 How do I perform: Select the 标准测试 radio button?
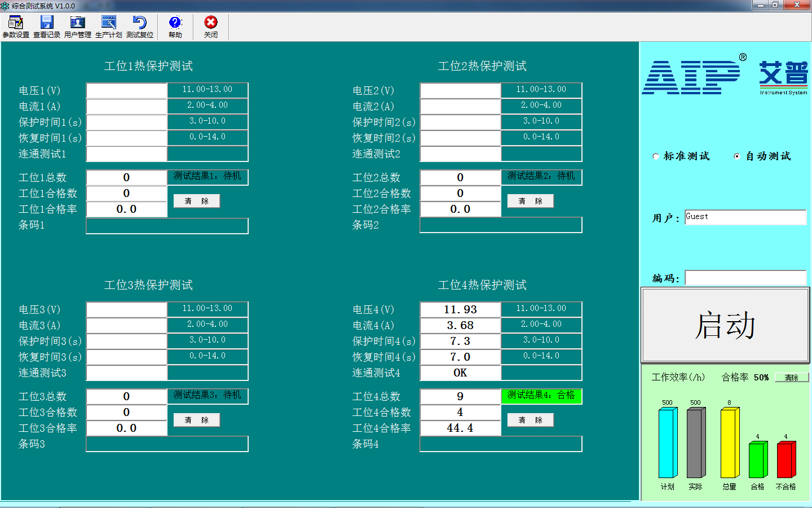(655, 156)
